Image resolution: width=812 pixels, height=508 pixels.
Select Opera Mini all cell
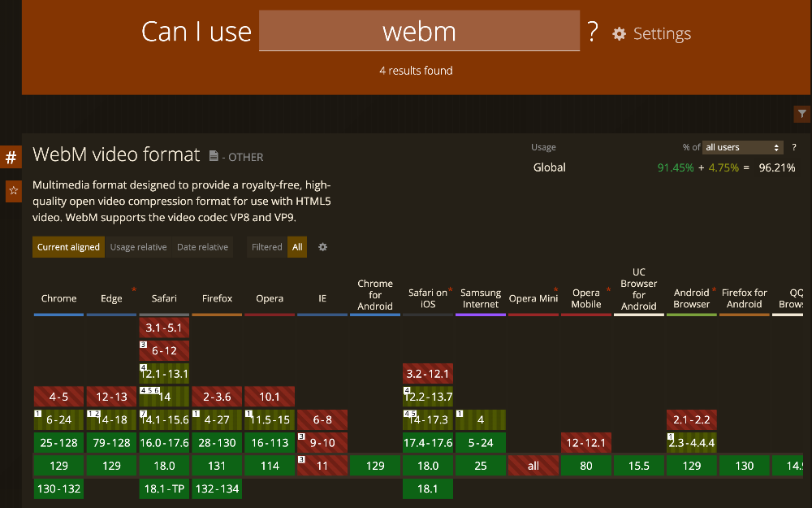[x=533, y=466]
